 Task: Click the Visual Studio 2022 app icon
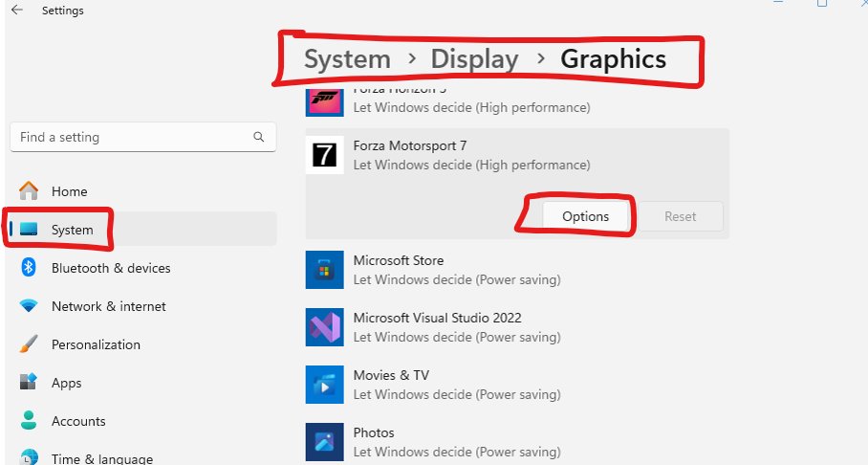[x=324, y=327]
